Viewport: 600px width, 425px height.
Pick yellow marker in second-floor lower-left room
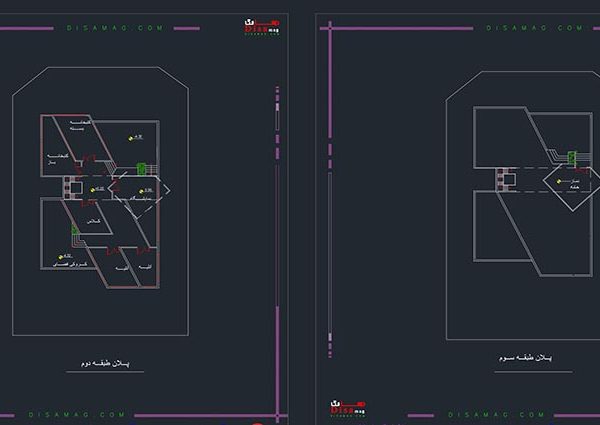coord(61,257)
